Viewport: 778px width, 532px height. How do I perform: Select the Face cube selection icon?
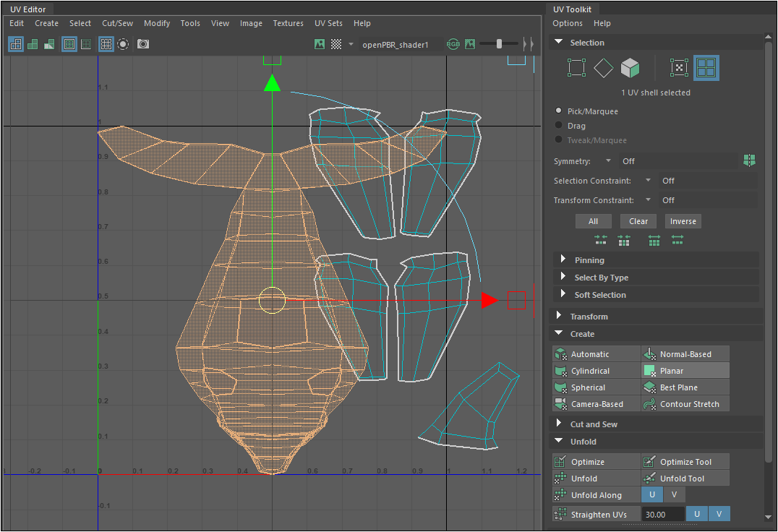point(630,68)
